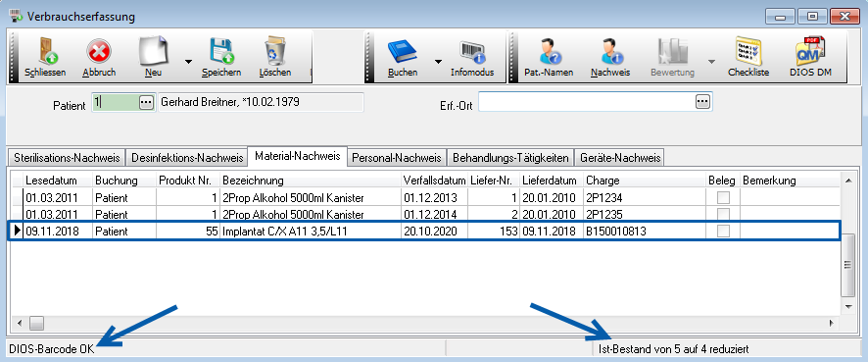Click the Löschen trash icon

tap(274, 51)
